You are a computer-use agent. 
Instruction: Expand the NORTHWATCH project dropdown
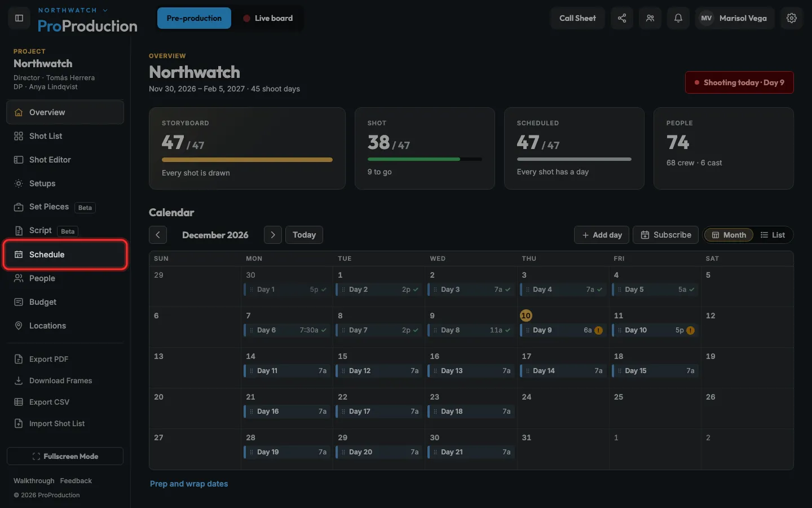[73, 10]
